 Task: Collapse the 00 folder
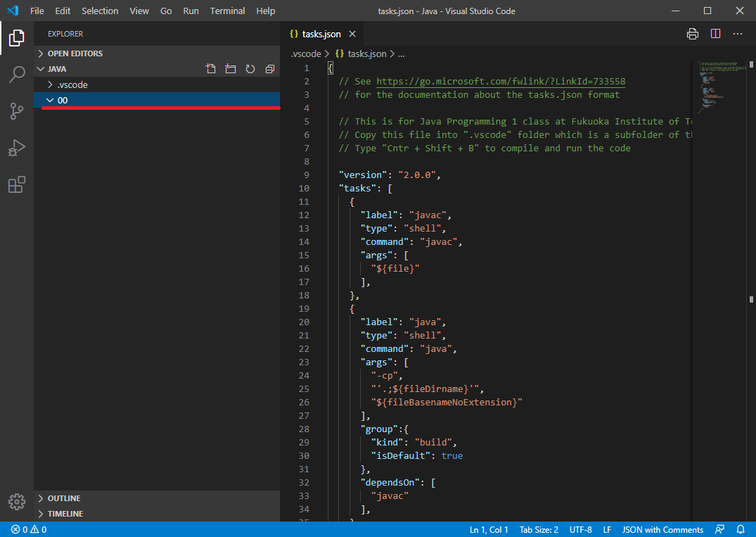pos(157,100)
